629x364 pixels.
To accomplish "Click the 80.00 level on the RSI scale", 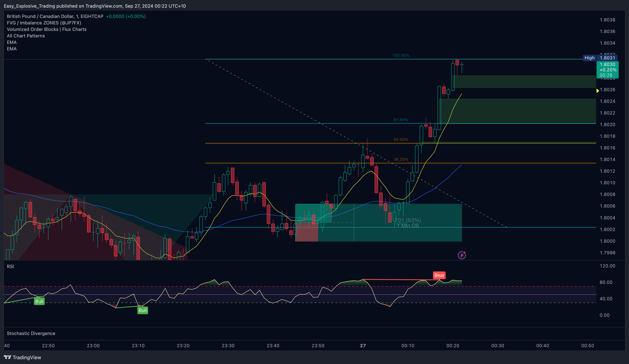I will pyautogui.click(x=606, y=282).
